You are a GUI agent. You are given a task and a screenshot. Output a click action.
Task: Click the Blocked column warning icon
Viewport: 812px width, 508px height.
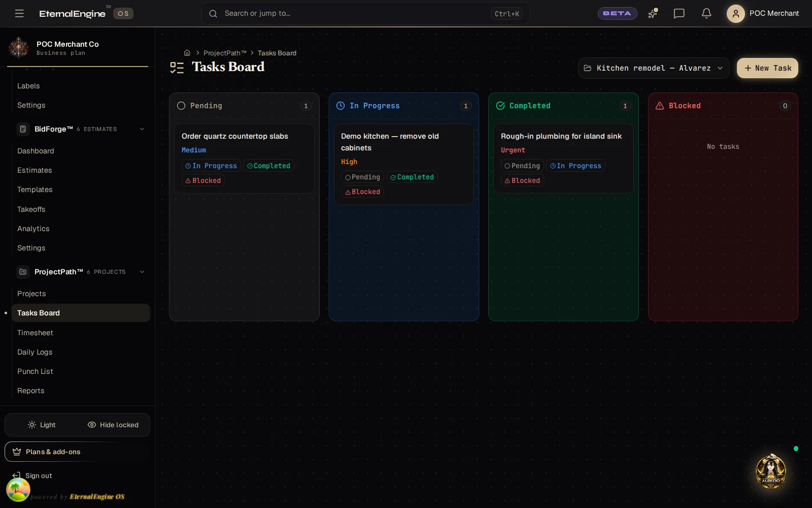660,106
